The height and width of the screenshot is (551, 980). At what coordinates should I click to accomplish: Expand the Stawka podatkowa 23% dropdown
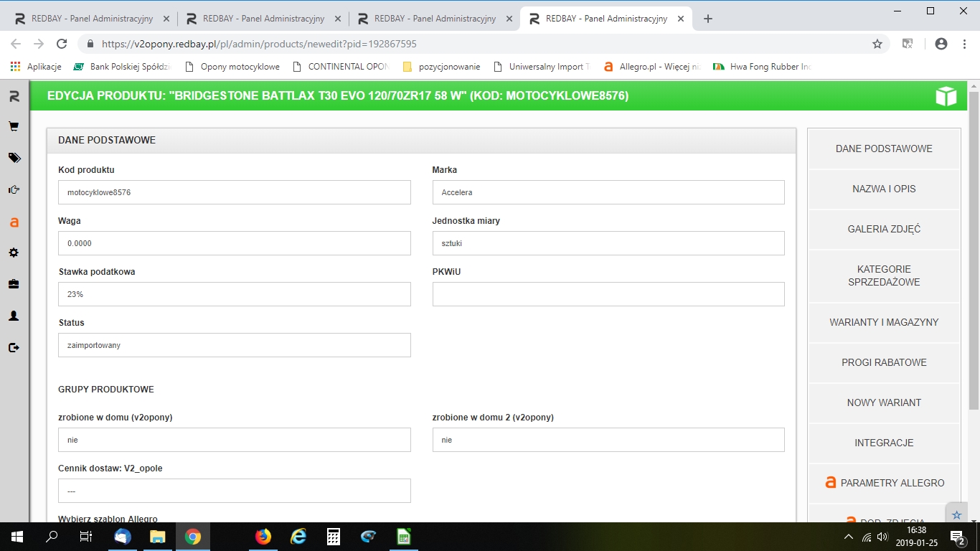pos(234,294)
